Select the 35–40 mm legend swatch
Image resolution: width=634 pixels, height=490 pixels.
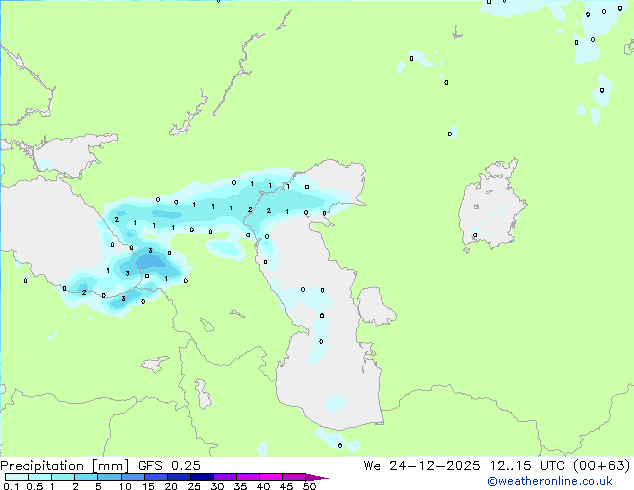tap(247, 477)
